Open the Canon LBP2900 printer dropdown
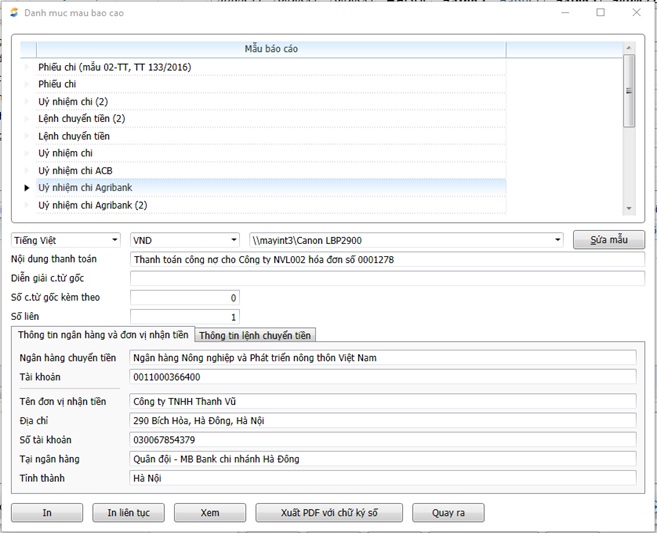 (x=406, y=240)
